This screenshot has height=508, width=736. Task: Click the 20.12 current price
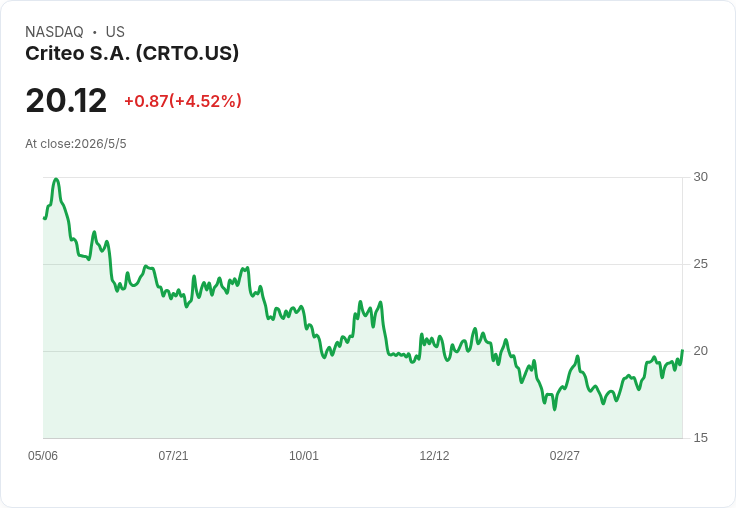click(66, 101)
